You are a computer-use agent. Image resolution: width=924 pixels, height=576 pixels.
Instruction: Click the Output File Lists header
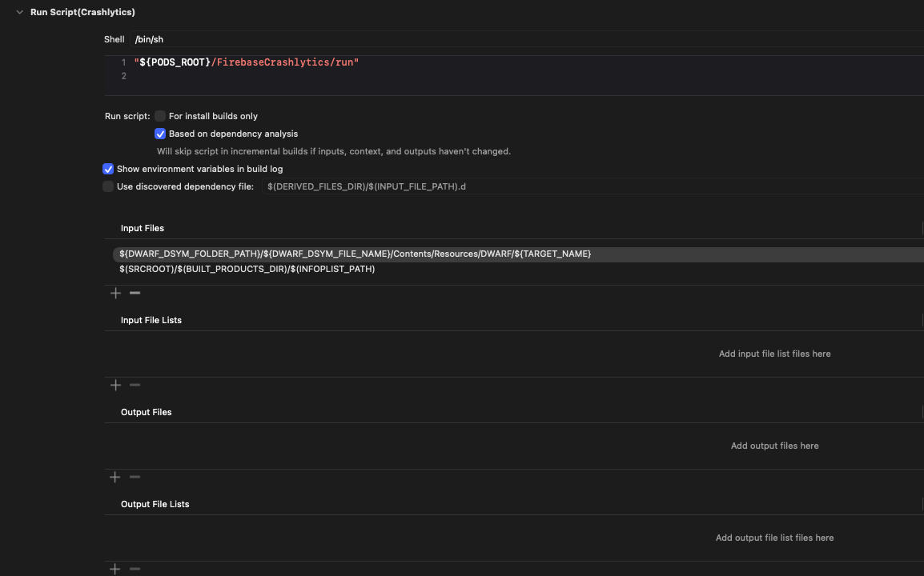point(155,504)
